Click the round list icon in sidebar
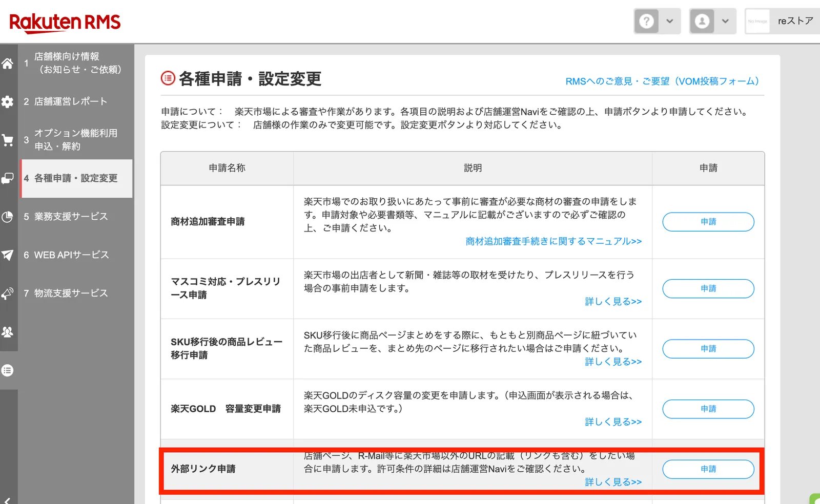This screenshot has height=504, width=820. click(x=7, y=370)
